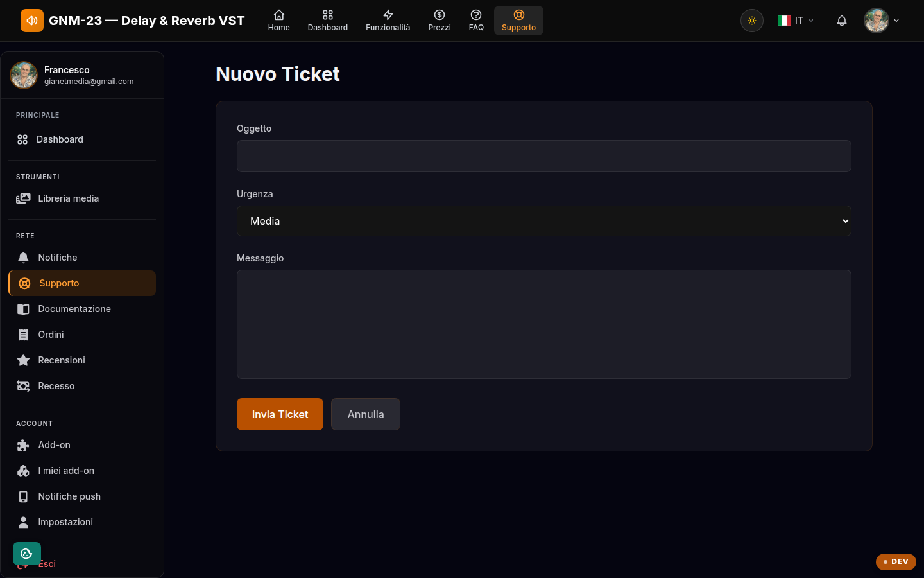Click the orange speaker logo icon

(x=32, y=21)
